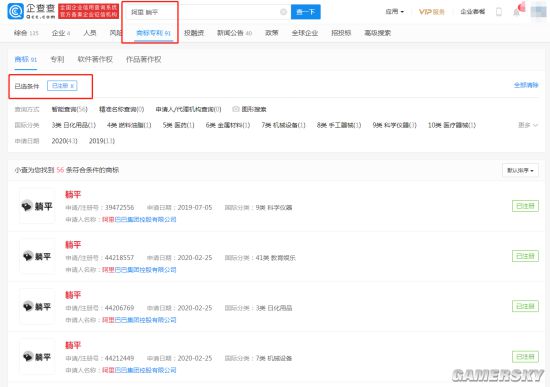
Task: Filter by 3类 日化用品
Action: point(74,125)
